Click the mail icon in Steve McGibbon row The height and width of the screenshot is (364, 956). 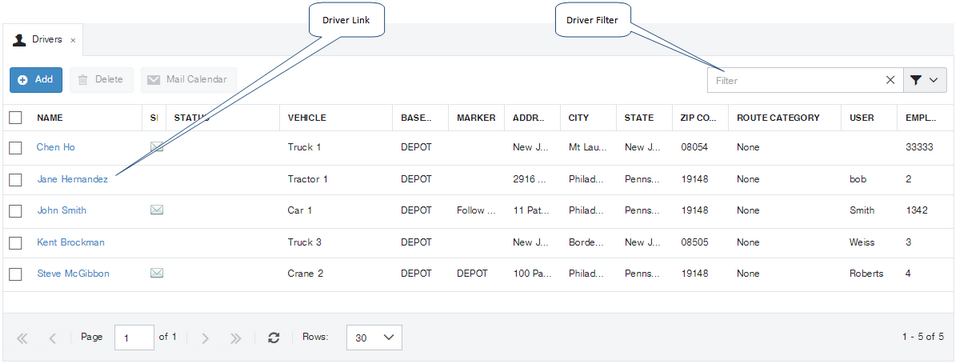click(x=157, y=273)
